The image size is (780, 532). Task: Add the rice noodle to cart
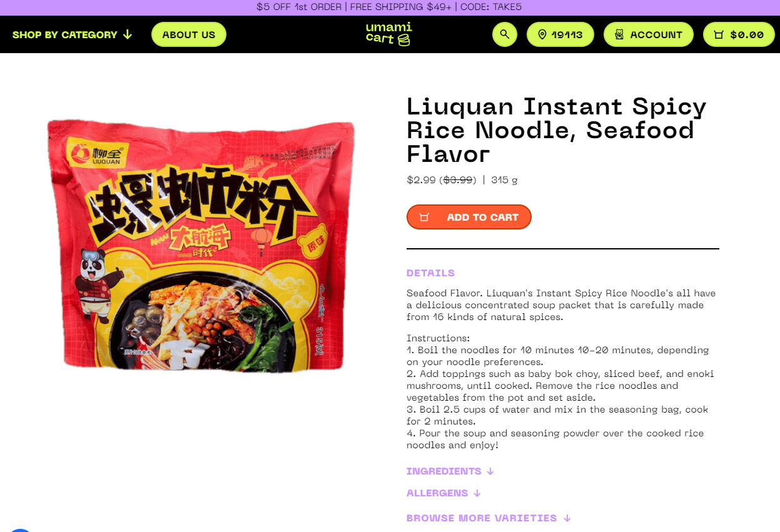pyautogui.click(x=469, y=217)
